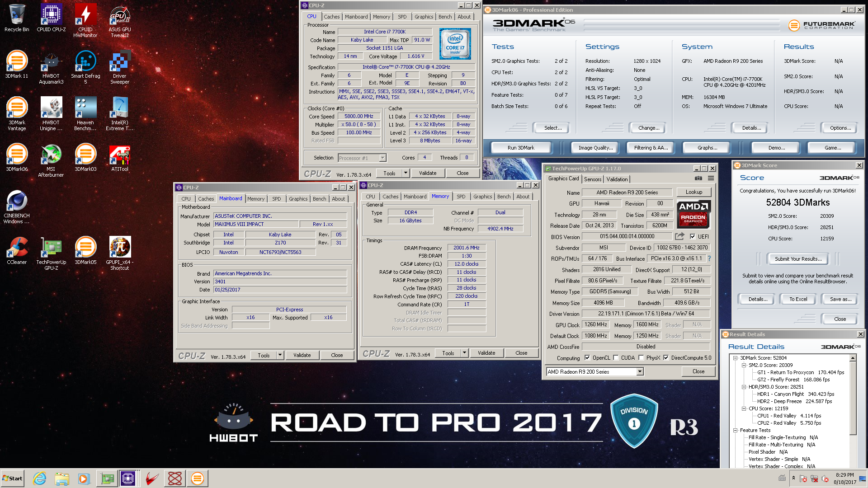Click Validate in CPU-Z Memory window
868x488 pixels.
click(486, 353)
